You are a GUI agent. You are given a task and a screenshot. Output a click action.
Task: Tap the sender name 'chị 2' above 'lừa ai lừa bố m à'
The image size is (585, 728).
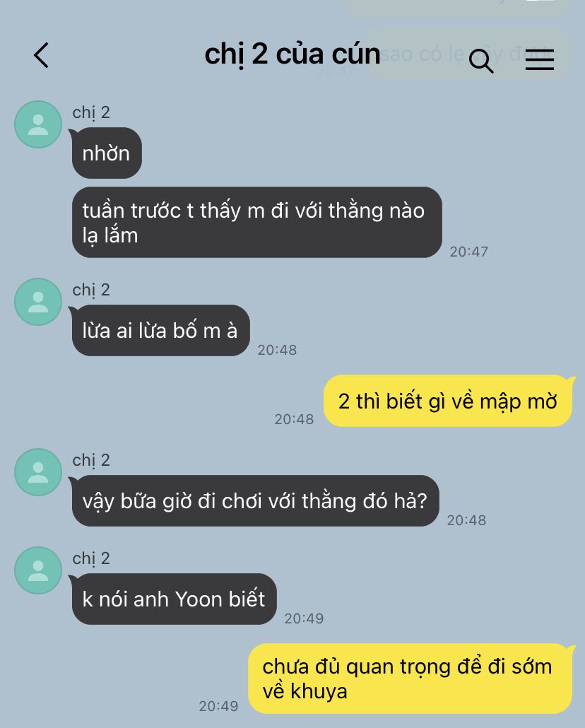(91, 290)
